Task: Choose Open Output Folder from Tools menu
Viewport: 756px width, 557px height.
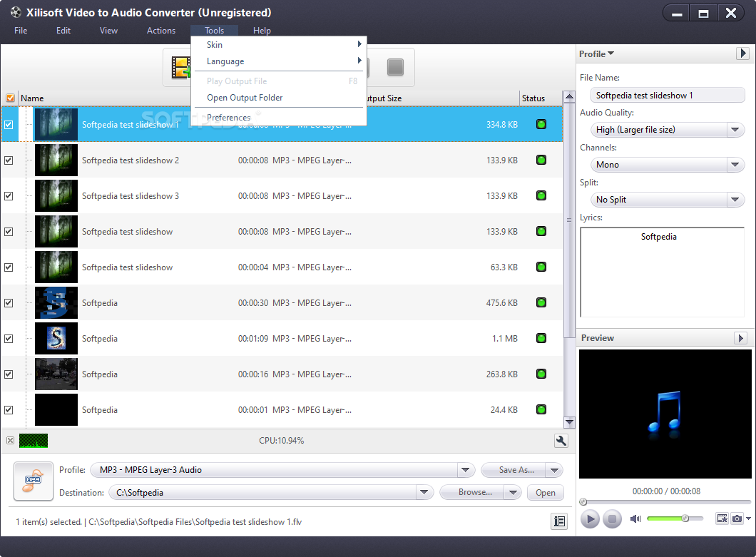Action: pyautogui.click(x=279, y=98)
